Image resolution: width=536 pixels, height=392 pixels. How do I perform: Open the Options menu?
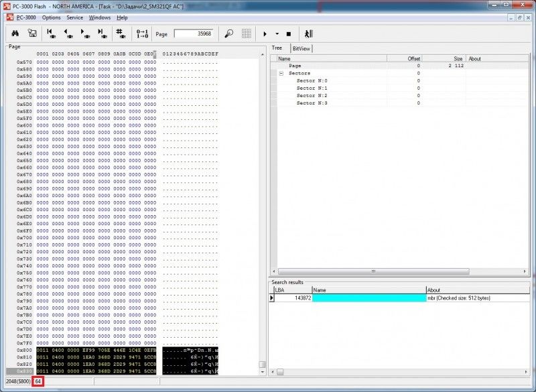click(52, 17)
